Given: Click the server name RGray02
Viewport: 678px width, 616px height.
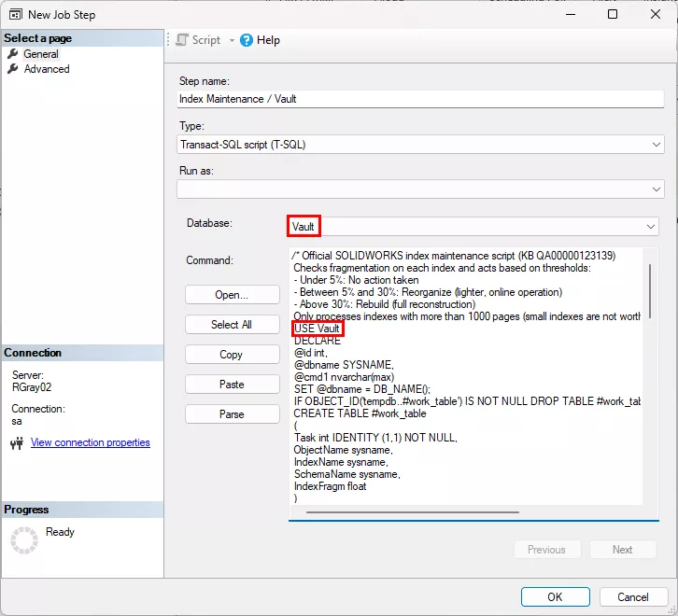Looking at the screenshot, I should point(32,387).
